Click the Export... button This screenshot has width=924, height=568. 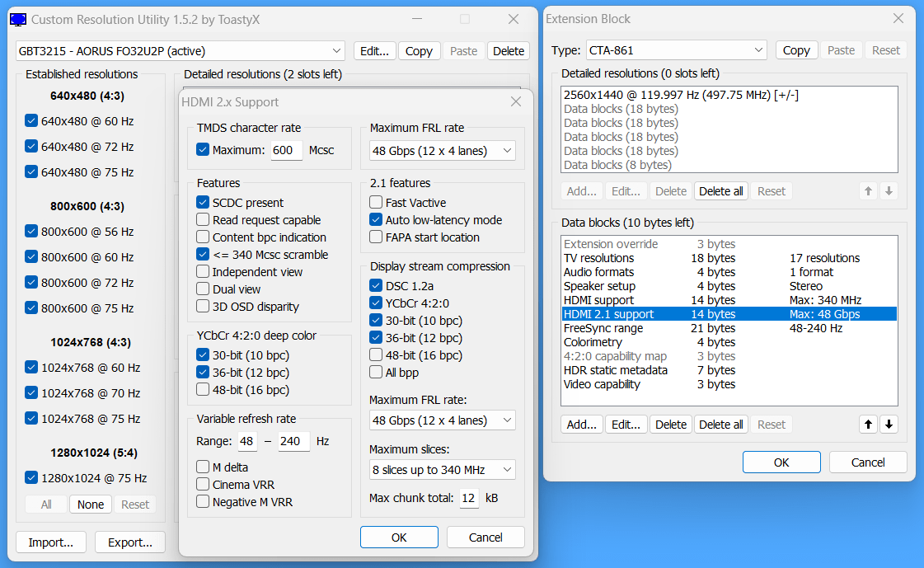click(130, 542)
